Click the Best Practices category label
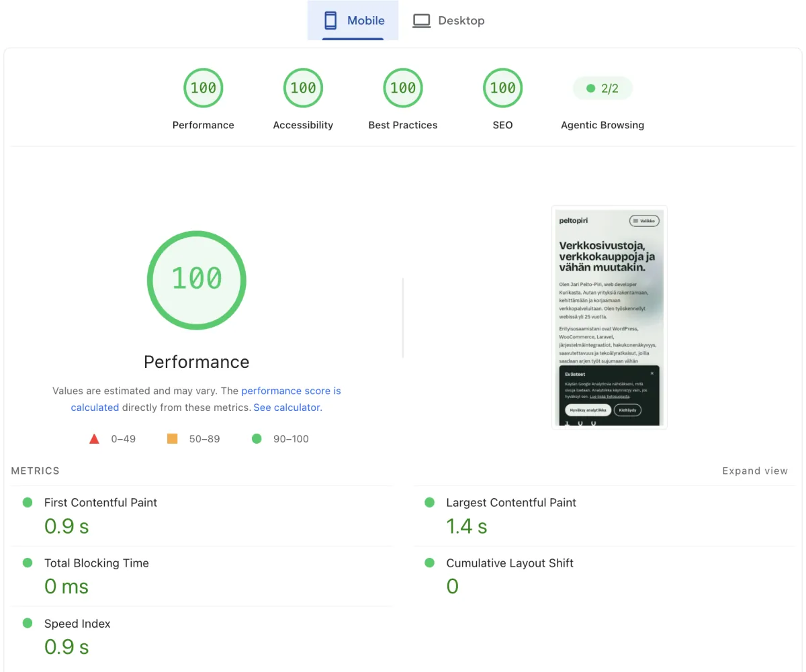The width and height of the screenshot is (806, 672). point(403,125)
